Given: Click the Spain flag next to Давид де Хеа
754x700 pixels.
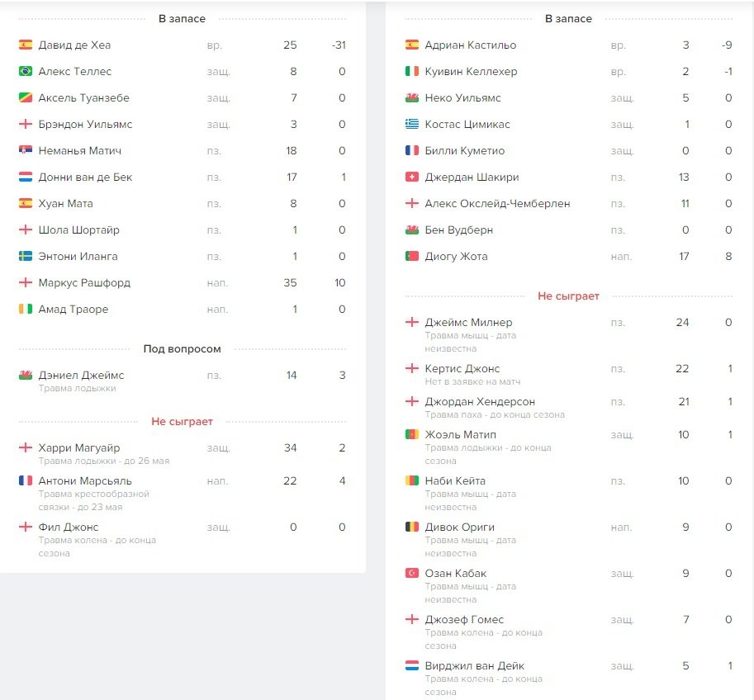Looking at the screenshot, I should [x=26, y=45].
